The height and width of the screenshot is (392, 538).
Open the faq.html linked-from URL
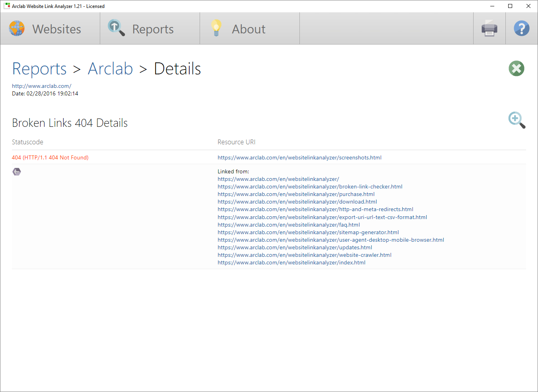(x=288, y=225)
